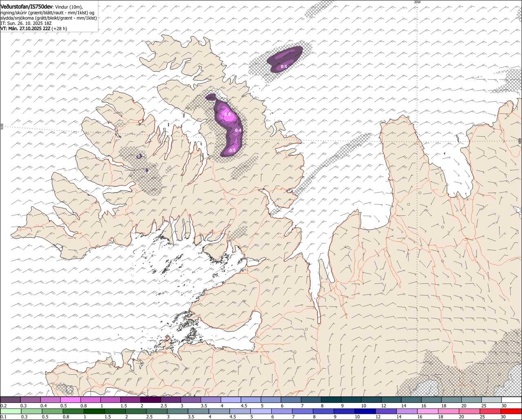Click the bright red swatch above 30 in lower legend row
This screenshot has height=420, width=522.
pos(511,411)
